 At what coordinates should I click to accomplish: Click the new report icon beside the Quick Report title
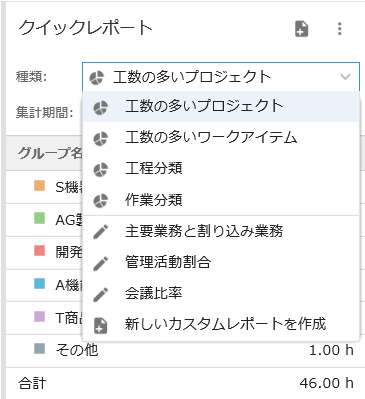(x=302, y=29)
